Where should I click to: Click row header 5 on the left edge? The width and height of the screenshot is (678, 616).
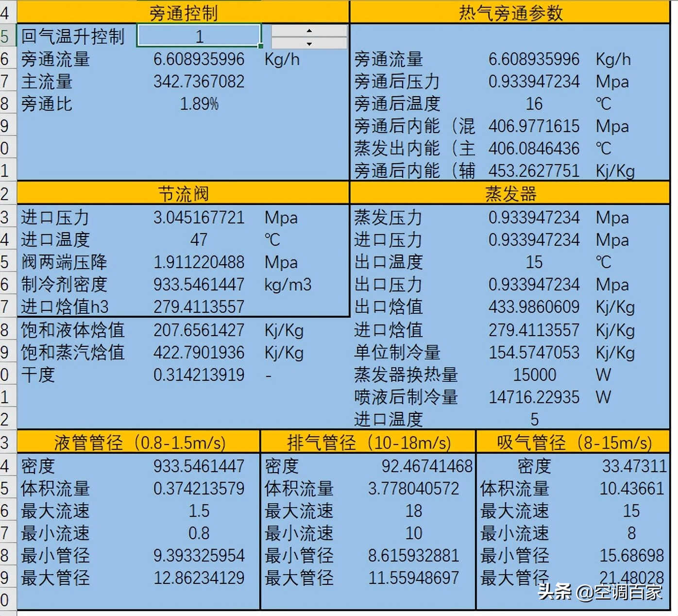tap(6, 35)
